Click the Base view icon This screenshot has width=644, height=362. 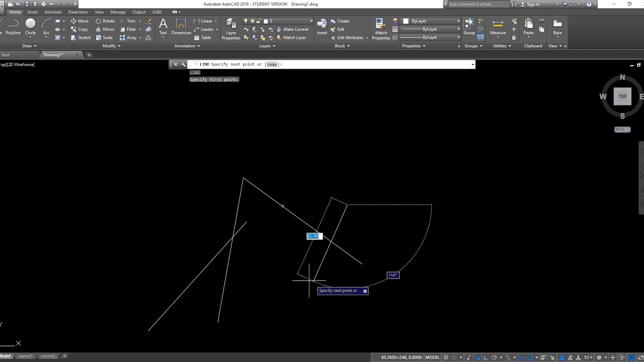pos(557,27)
